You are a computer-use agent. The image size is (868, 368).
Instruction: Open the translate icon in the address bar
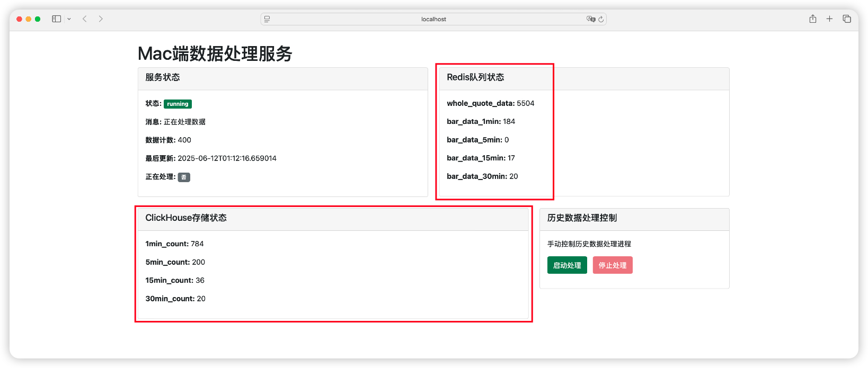(591, 19)
